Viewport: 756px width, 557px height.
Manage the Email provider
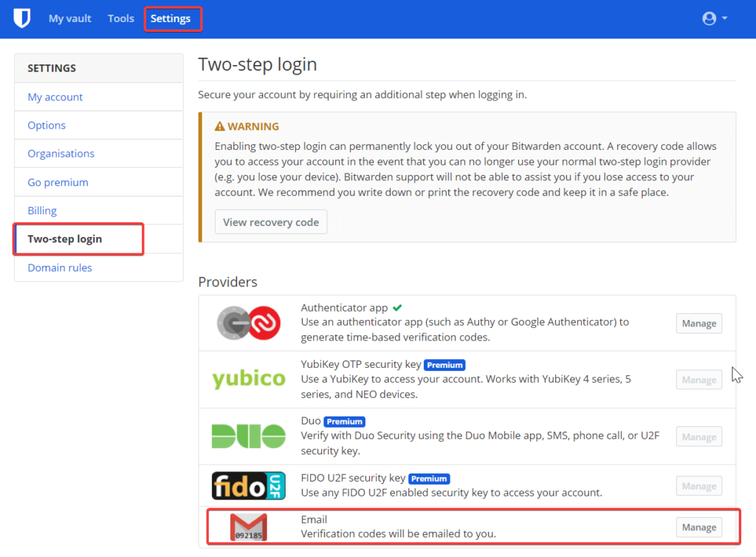point(698,527)
